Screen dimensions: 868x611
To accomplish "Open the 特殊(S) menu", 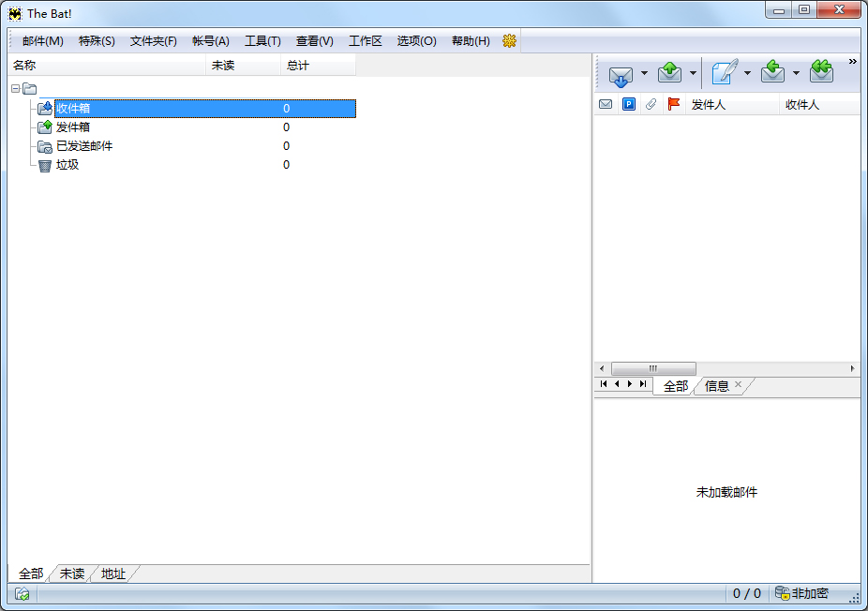I will tap(97, 41).
